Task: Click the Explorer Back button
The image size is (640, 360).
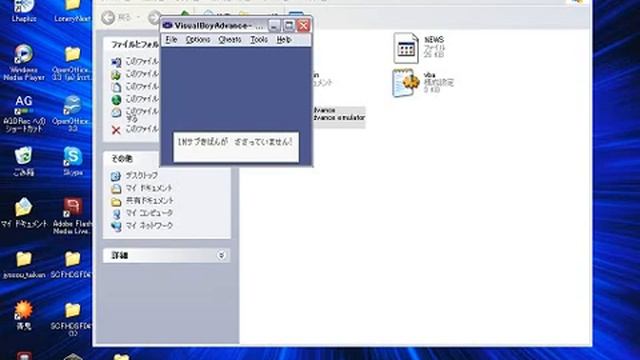Action: click(x=108, y=18)
